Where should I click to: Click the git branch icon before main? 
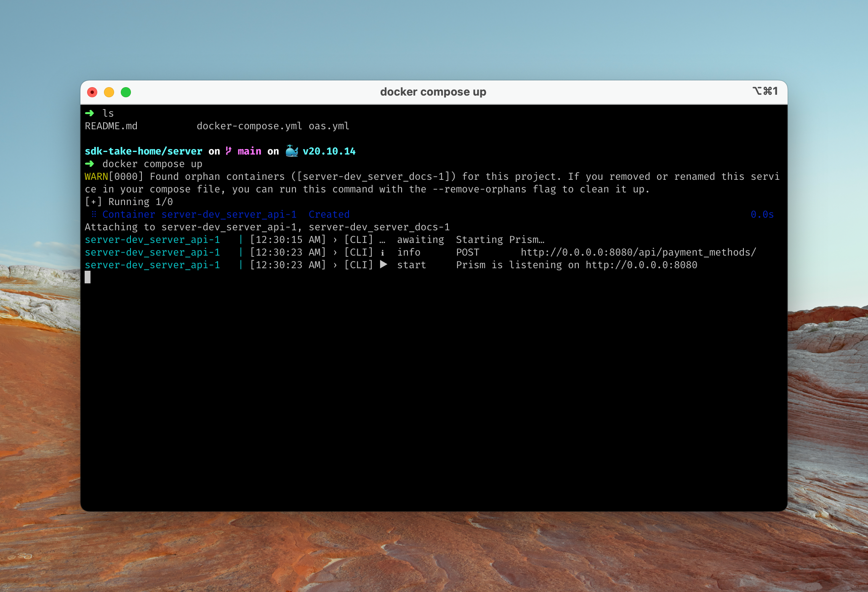(x=229, y=151)
